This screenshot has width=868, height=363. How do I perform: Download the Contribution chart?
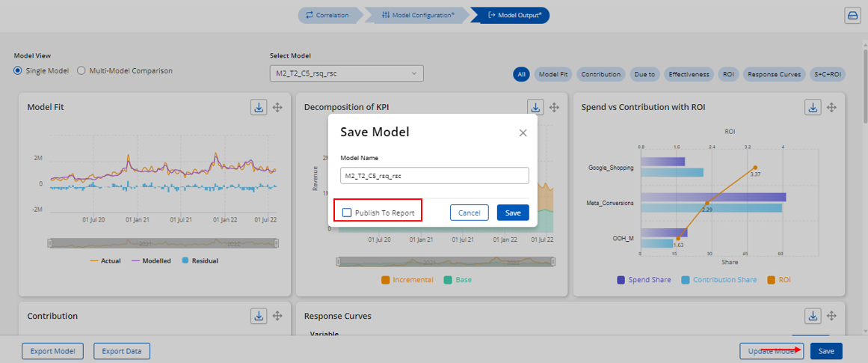[x=258, y=316]
